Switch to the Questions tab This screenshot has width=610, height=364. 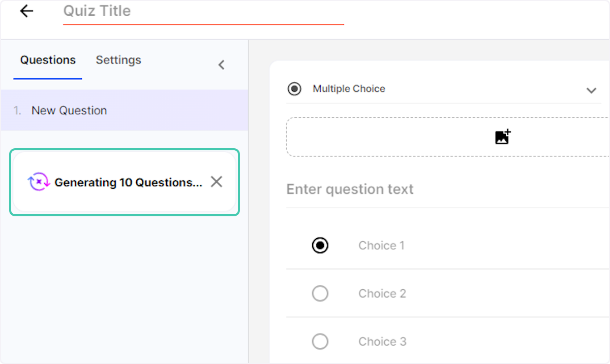tap(47, 60)
